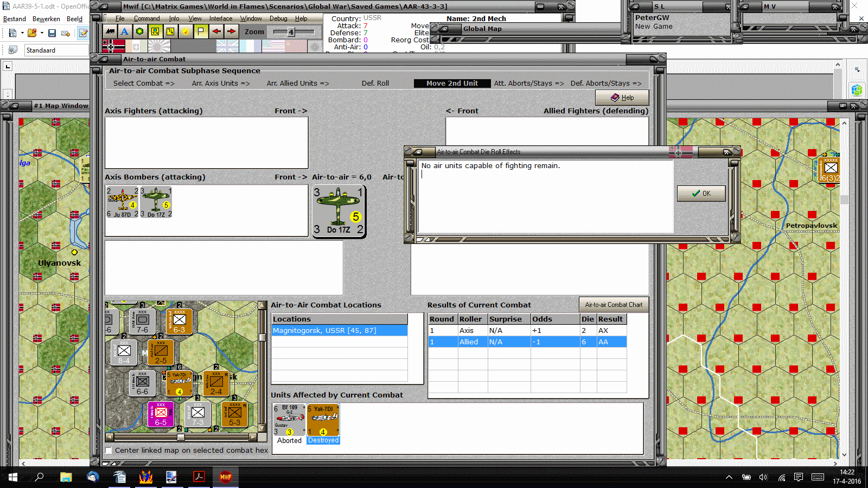Open the Command menu

point(147,18)
